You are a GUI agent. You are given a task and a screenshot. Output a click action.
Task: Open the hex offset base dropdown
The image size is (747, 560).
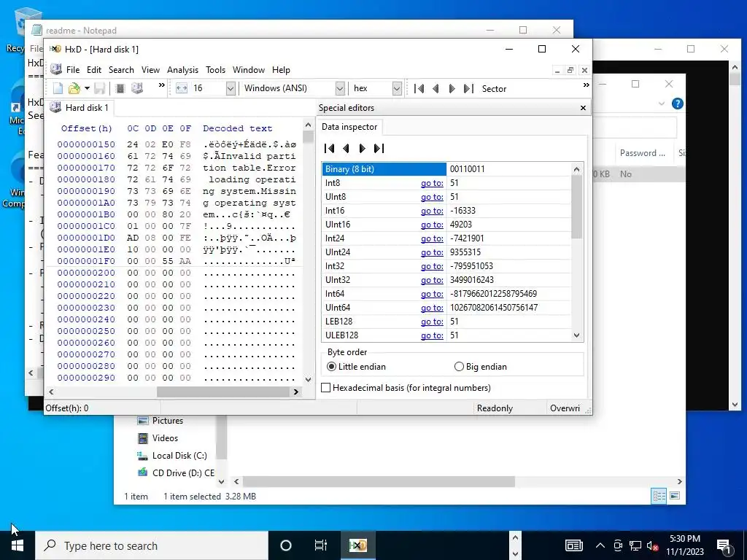pyautogui.click(x=397, y=88)
